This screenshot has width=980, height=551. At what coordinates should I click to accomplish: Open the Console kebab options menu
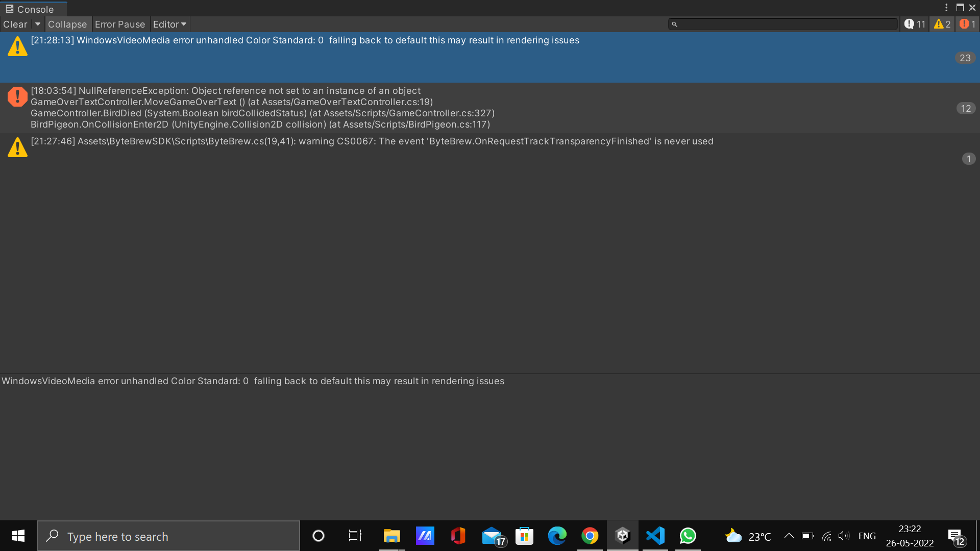coord(946,8)
